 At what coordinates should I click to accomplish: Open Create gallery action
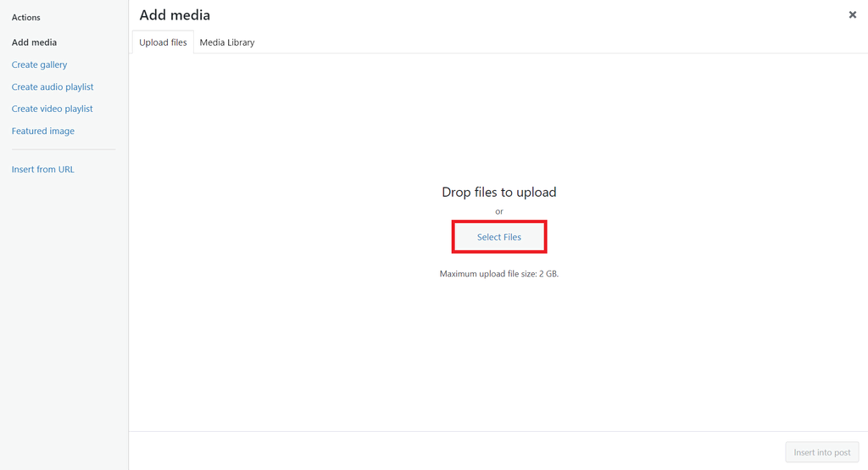[x=39, y=64]
